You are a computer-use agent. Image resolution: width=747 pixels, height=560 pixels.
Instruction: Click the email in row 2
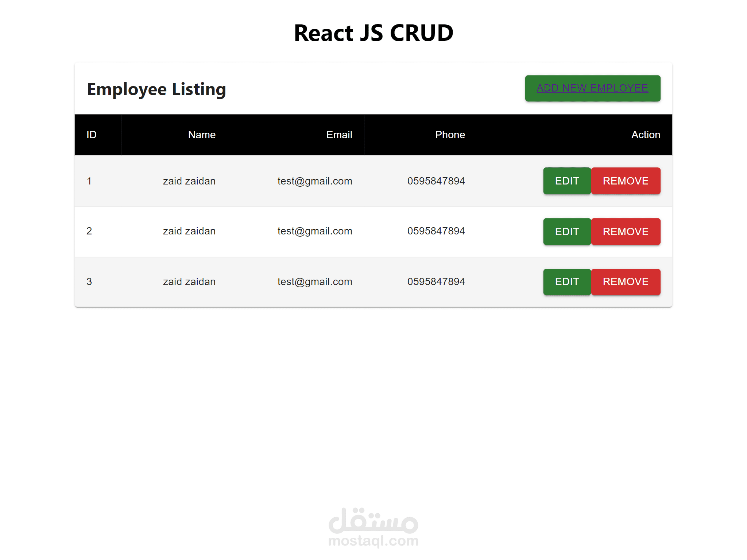pos(314,231)
